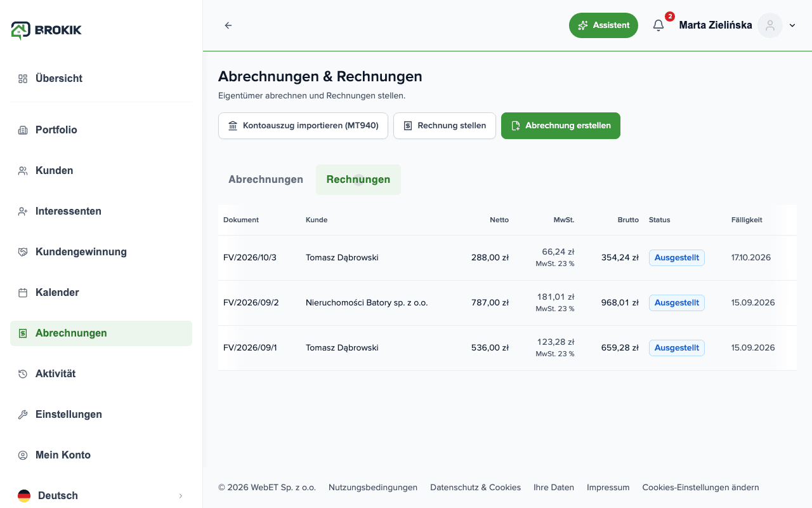Click Abrechnung erstellen button
This screenshot has width=812, height=508.
(561, 126)
